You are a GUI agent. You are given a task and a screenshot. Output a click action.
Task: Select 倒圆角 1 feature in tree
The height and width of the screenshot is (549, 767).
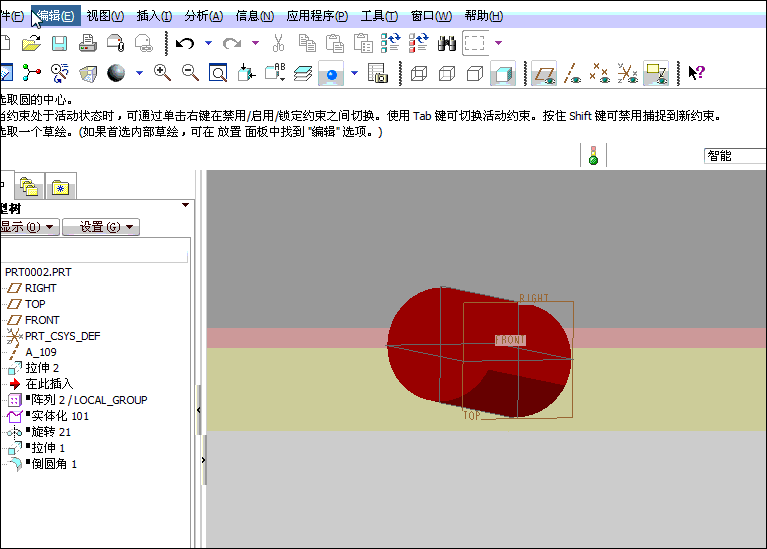54,464
